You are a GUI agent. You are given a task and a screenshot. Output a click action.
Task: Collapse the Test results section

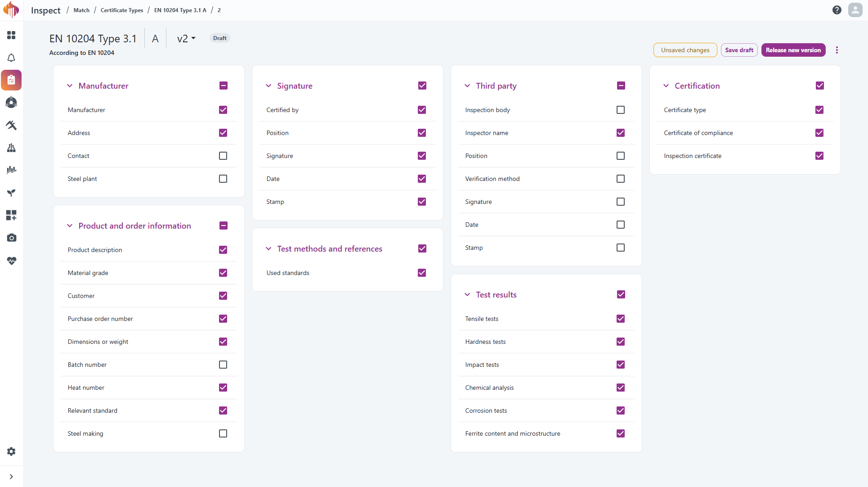click(x=467, y=294)
